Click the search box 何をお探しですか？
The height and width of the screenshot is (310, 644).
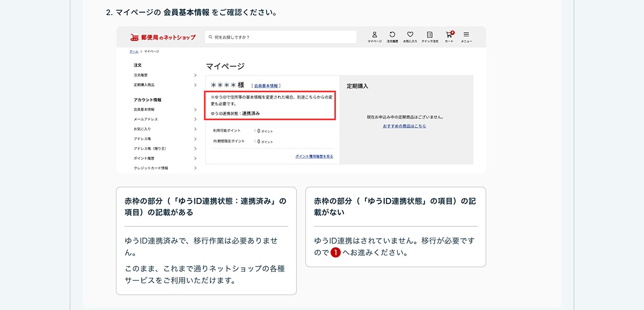pyautogui.click(x=280, y=37)
